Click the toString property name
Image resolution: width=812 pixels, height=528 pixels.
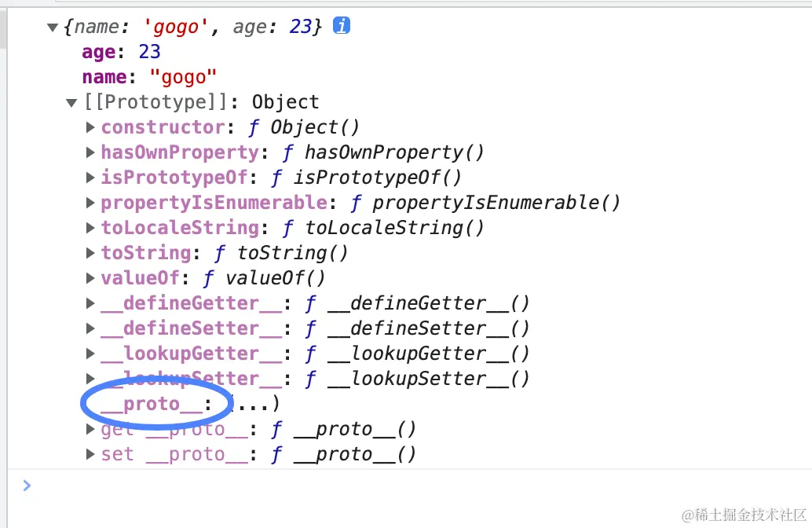[146, 253]
